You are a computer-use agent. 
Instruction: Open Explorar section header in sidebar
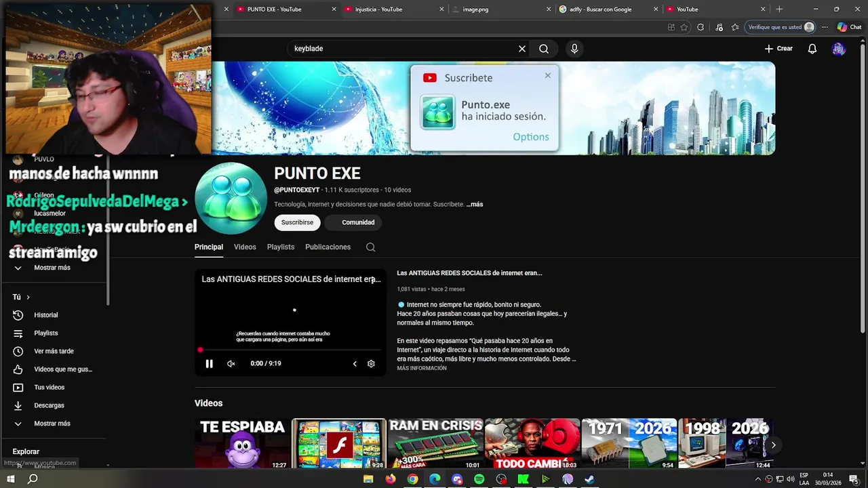(26, 452)
